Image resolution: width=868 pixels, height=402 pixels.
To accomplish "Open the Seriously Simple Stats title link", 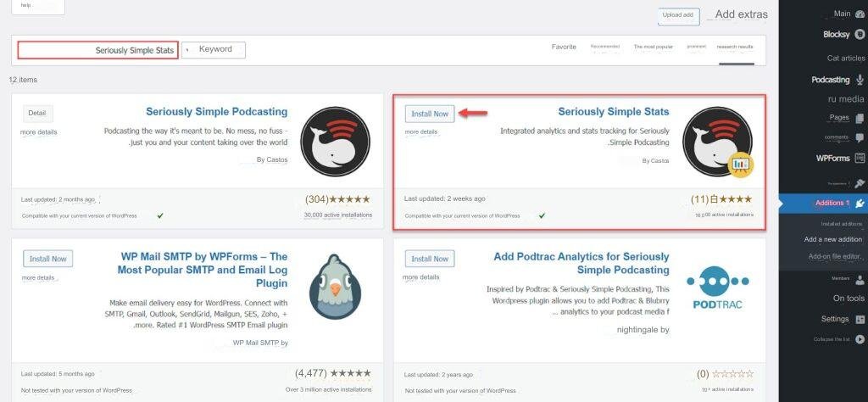I will pos(614,112).
